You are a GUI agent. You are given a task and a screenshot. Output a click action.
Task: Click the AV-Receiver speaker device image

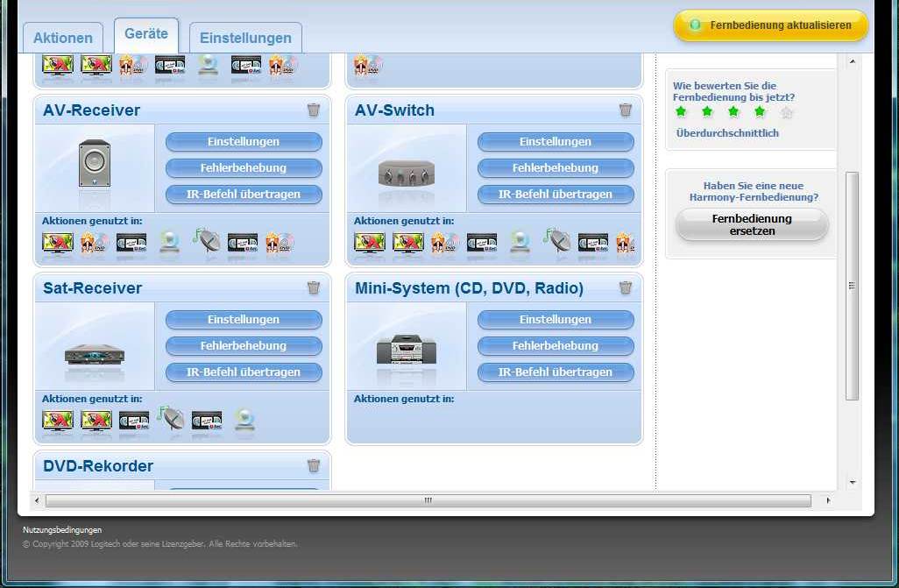pyautogui.click(x=95, y=165)
